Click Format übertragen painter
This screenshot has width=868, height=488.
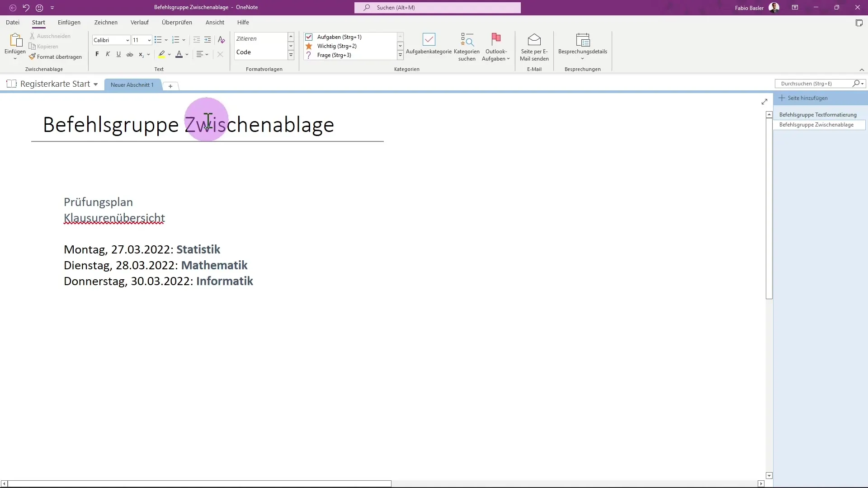click(55, 57)
